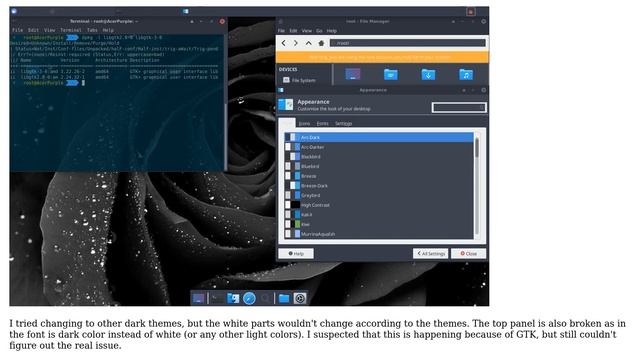The width and height of the screenshot is (640, 360).
Task: Click the theme list vertical scrollbar
Action: coord(477,186)
